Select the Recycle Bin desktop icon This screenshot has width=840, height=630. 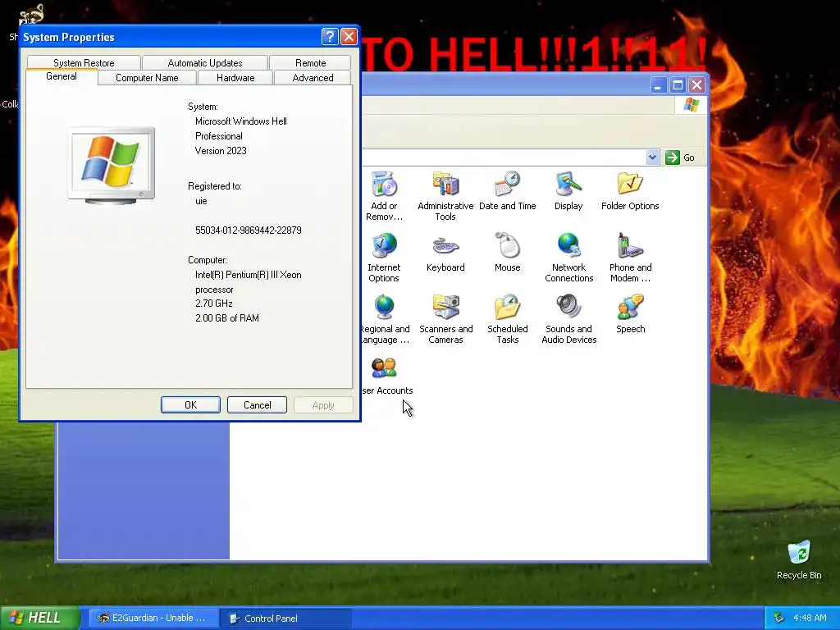pos(799,554)
